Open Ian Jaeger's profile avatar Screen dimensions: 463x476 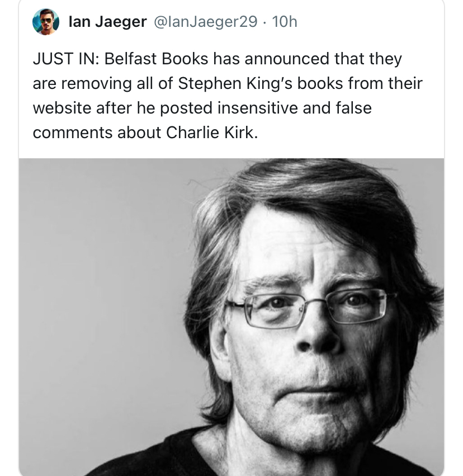click(x=45, y=22)
